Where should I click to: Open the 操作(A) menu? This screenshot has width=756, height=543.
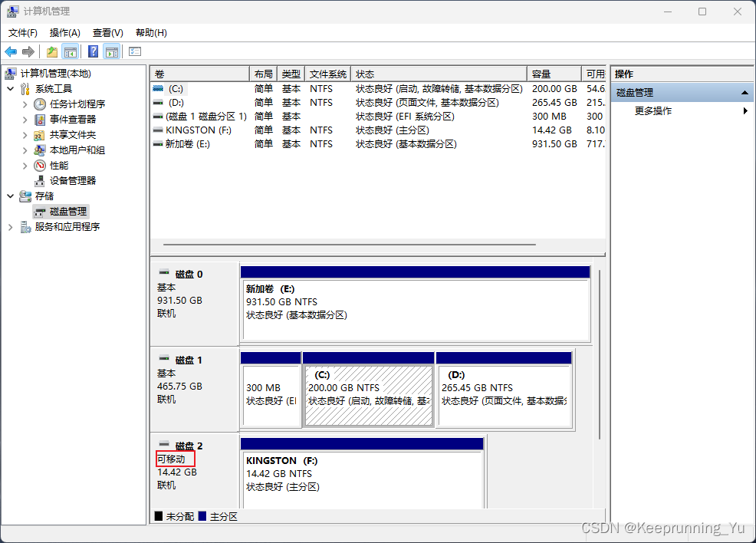(65, 33)
